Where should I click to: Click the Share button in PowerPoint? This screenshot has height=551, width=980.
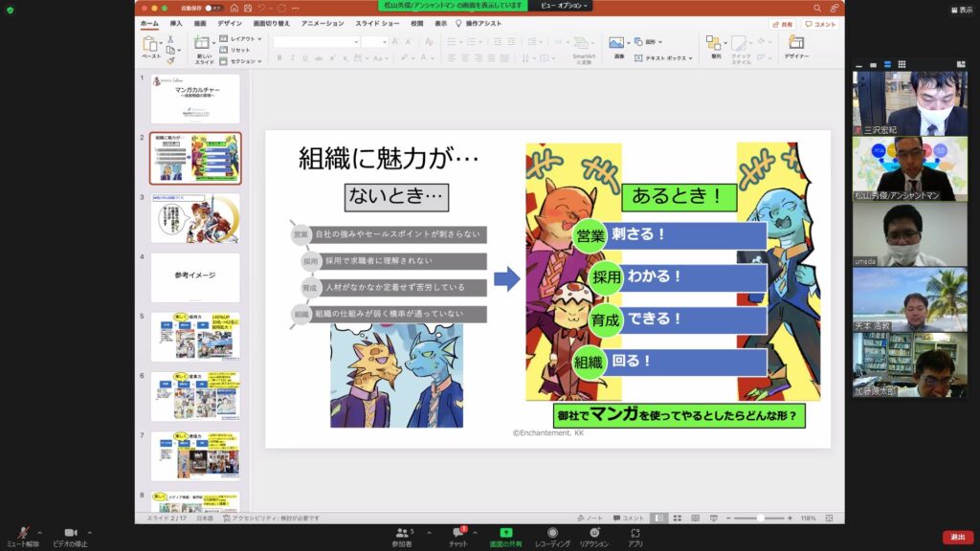(x=783, y=24)
